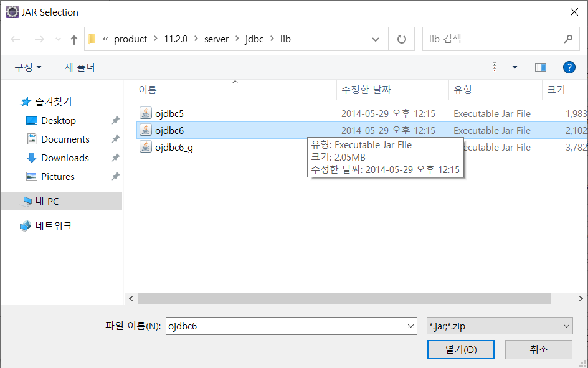
Task: Expand subfolders arrow after jdbc
Action: (272, 39)
